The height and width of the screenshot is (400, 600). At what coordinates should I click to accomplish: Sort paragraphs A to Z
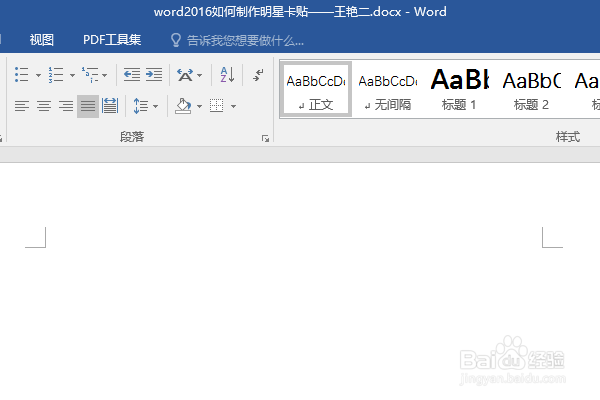(x=227, y=75)
